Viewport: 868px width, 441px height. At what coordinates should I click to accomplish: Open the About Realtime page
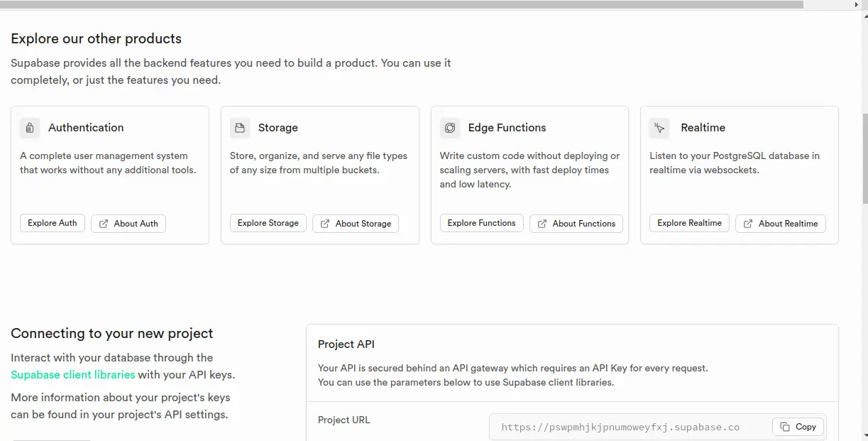[781, 224]
